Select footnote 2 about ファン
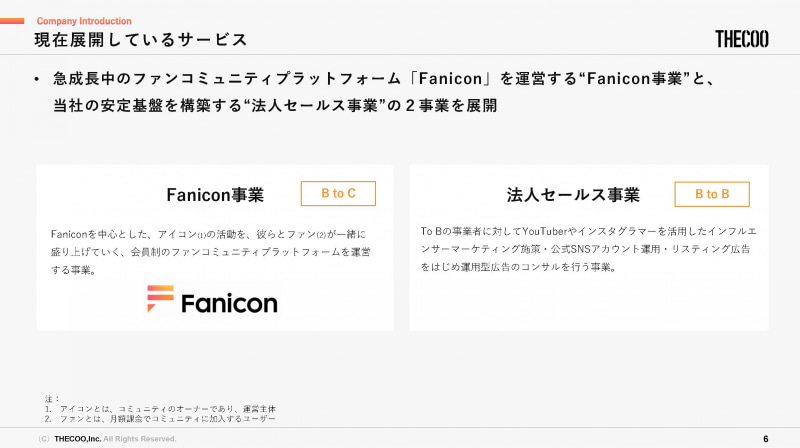 [160, 418]
